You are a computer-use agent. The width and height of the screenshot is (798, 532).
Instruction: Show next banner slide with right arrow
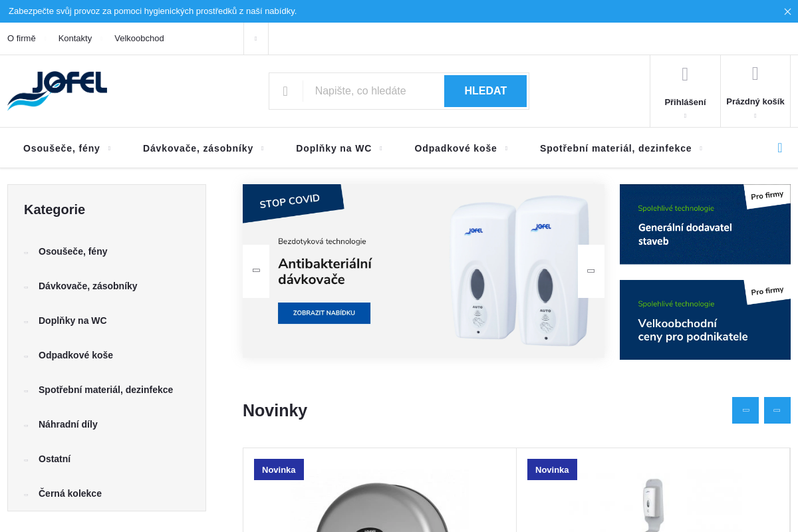(591, 271)
